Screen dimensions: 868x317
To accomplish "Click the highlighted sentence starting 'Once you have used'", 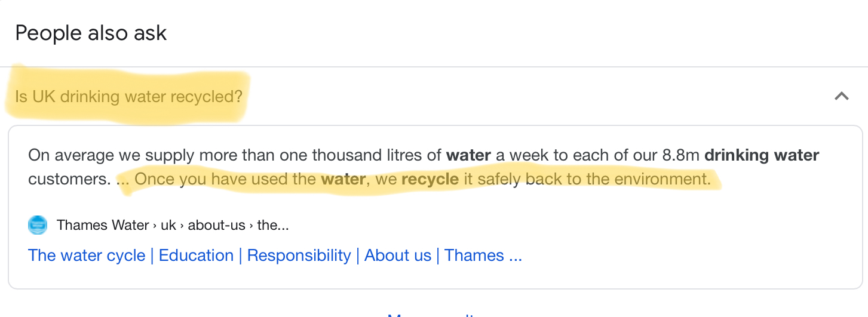I will click(x=422, y=179).
